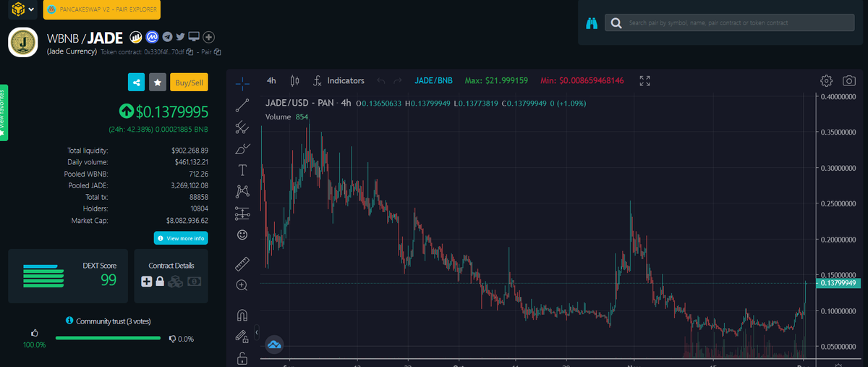The width and height of the screenshot is (868, 367).
Task: Select the trend line drawing tool
Action: tap(242, 104)
